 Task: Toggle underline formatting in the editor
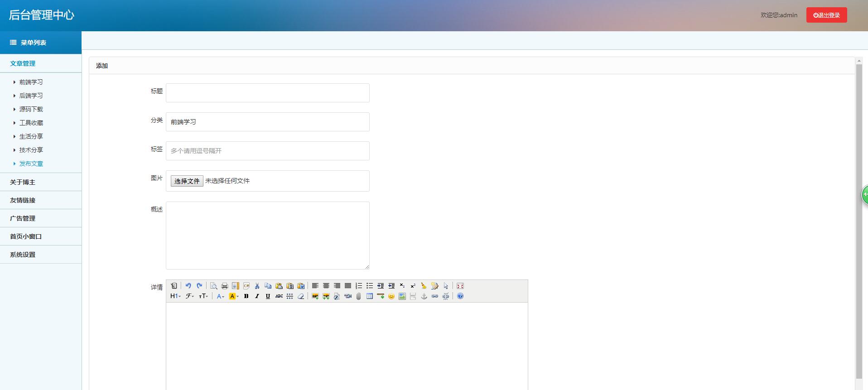point(268,296)
